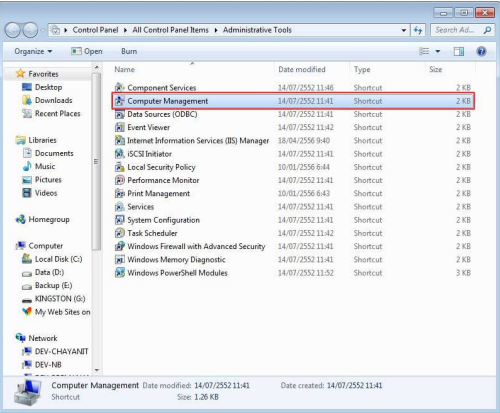Expand the arrow after Control Panel breadcrumb

(125, 30)
